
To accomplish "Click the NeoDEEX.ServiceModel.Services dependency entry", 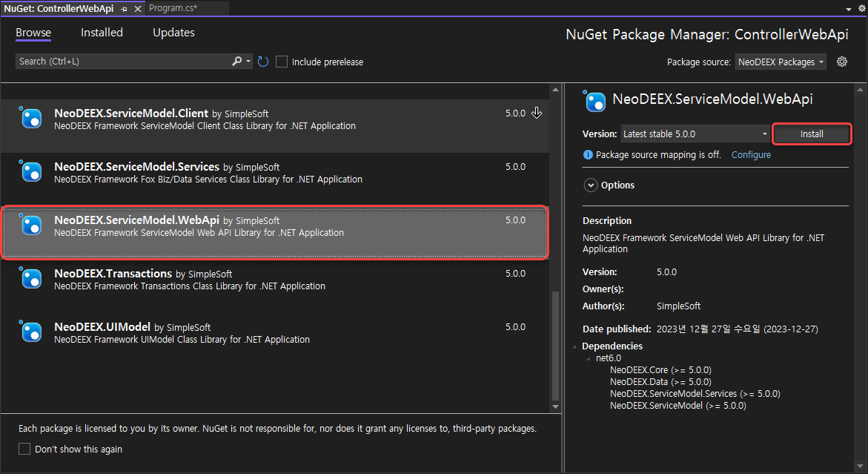I will point(695,394).
